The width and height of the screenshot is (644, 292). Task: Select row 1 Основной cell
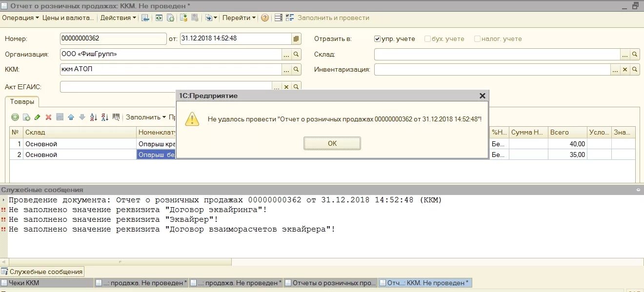[80, 144]
